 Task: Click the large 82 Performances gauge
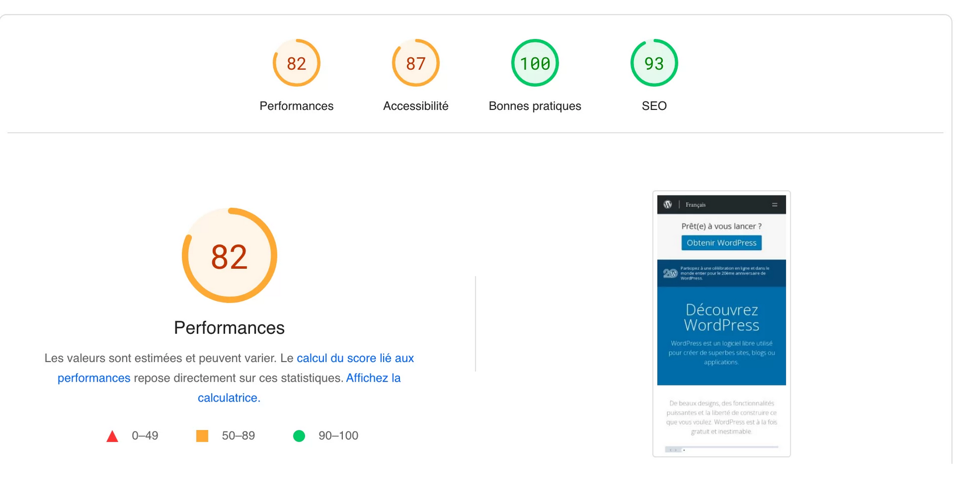coord(229,255)
